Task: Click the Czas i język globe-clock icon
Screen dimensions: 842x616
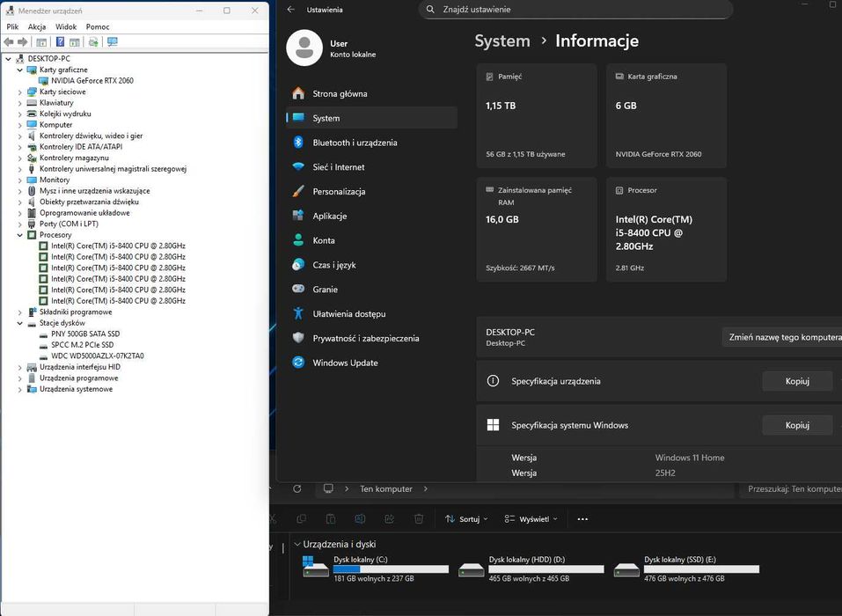Action: [x=298, y=265]
